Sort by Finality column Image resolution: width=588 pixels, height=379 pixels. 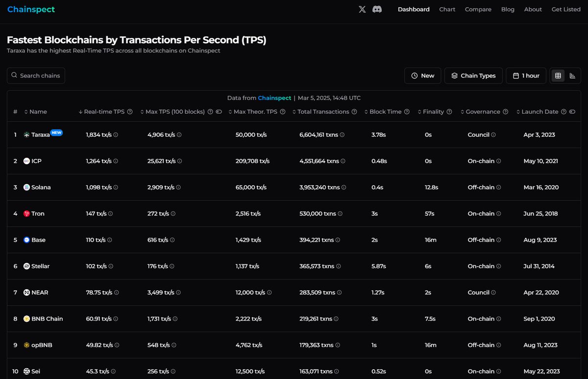click(431, 112)
